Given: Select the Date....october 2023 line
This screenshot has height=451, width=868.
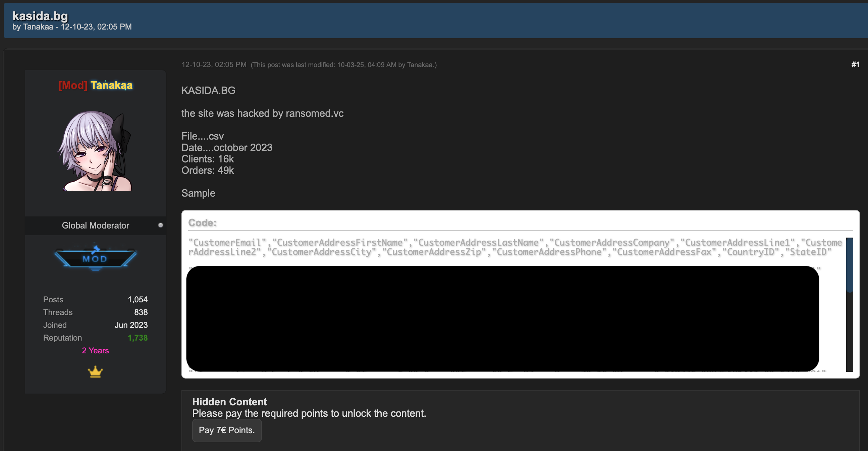Looking at the screenshot, I should (x=227, y=148).
